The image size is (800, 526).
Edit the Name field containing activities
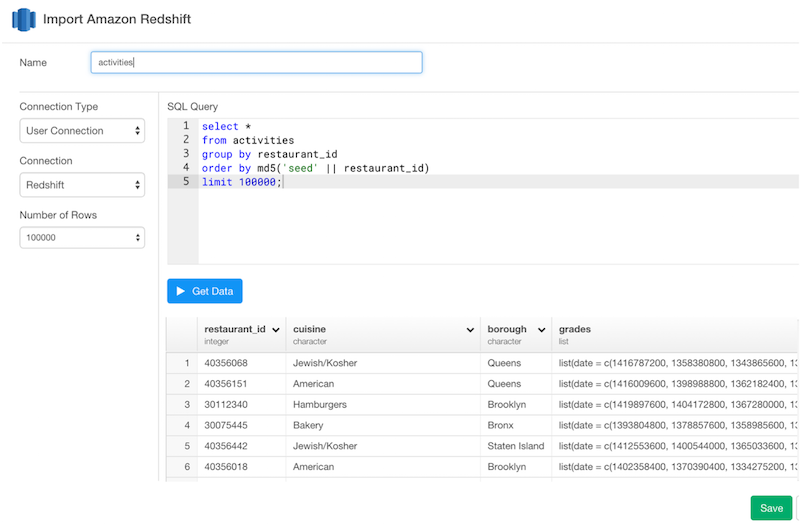pos(256,62)
